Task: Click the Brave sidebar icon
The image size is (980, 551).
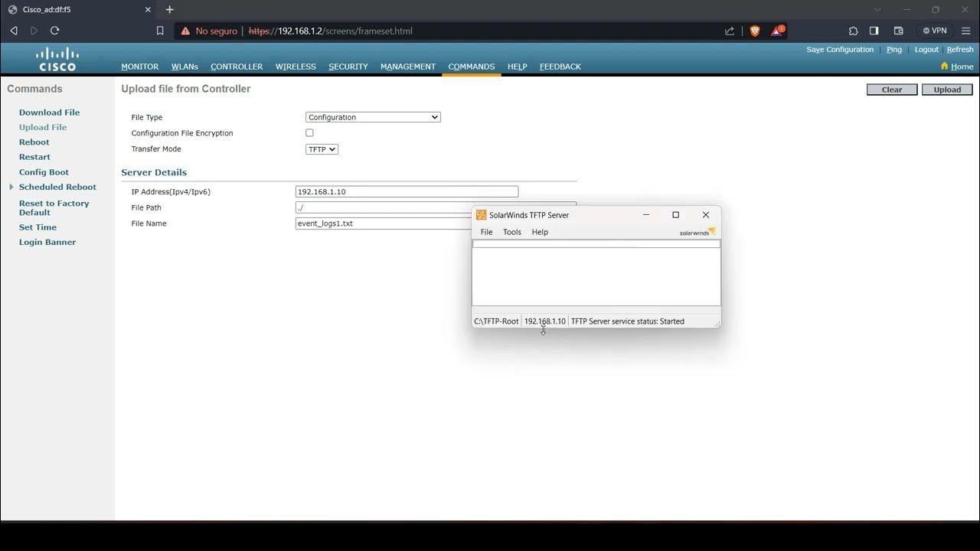Action: pyautogui.click(x=874, y=31)
